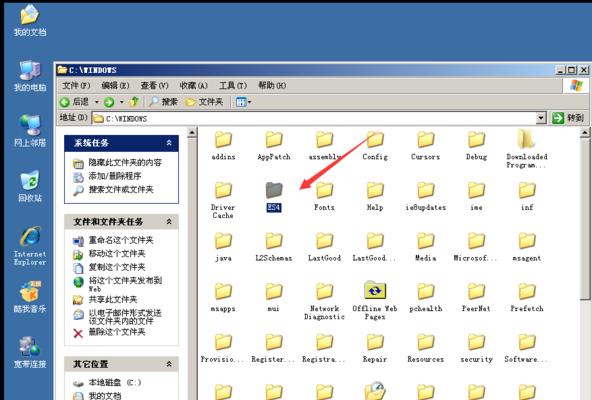Select the ie8updates folder
Image resolution: width=592 pixels, height=400 pixels.
[426, 196]
